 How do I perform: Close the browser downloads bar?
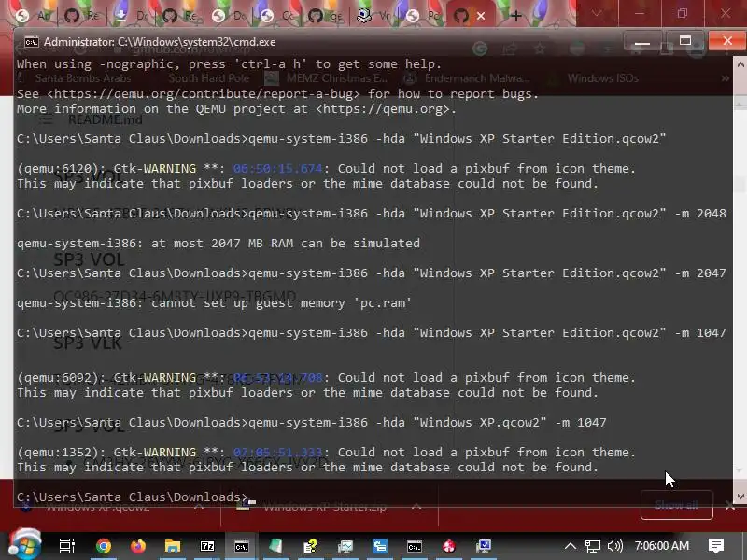[730, 506]
